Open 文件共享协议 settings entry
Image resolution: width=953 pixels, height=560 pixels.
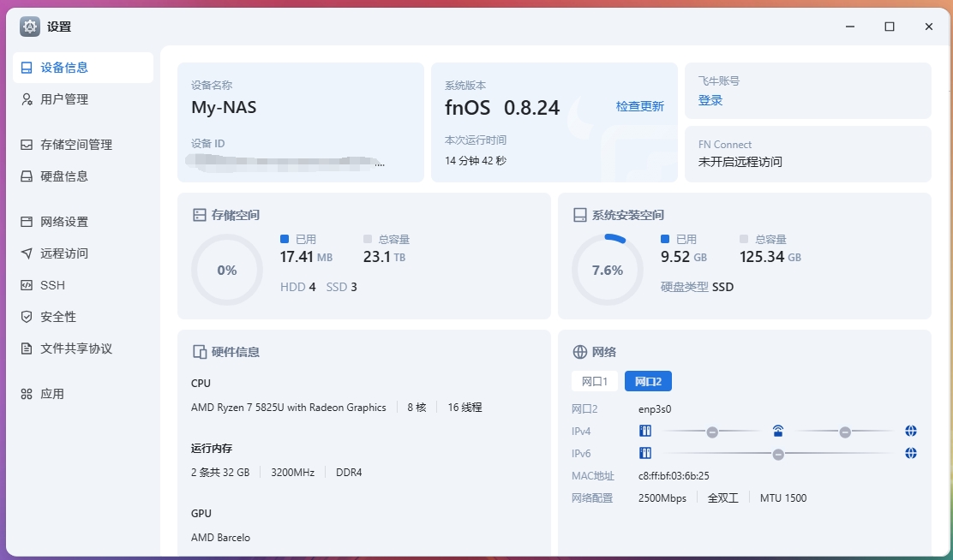[x=83, y=348]
